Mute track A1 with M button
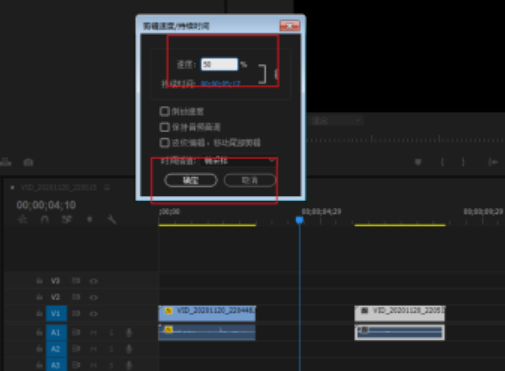 pyautogui.click(x=93, y=333)
